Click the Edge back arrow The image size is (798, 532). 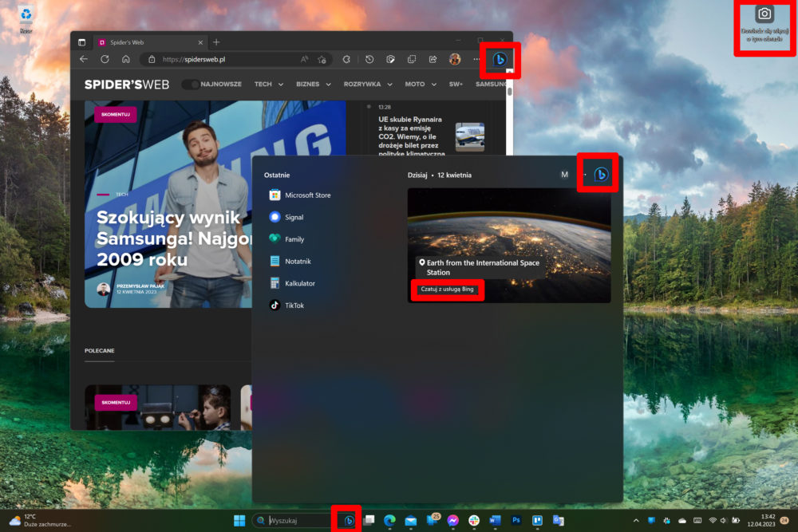[x=84, y=59]
